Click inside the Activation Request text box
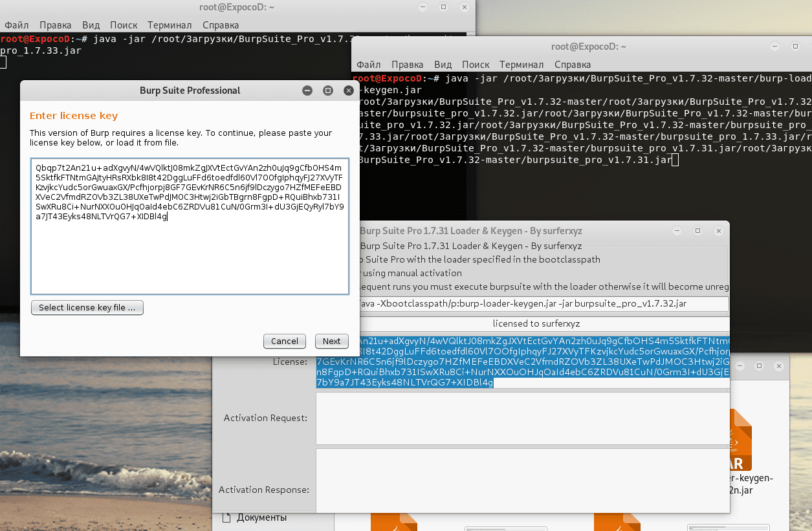 tap(522, 418)
